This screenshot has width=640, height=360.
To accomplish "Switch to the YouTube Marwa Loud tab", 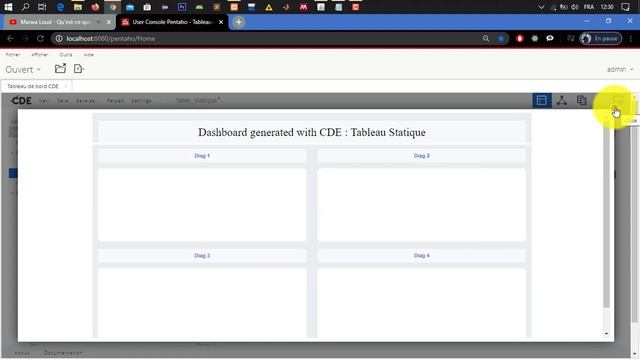I will click(x=55, y=22).
